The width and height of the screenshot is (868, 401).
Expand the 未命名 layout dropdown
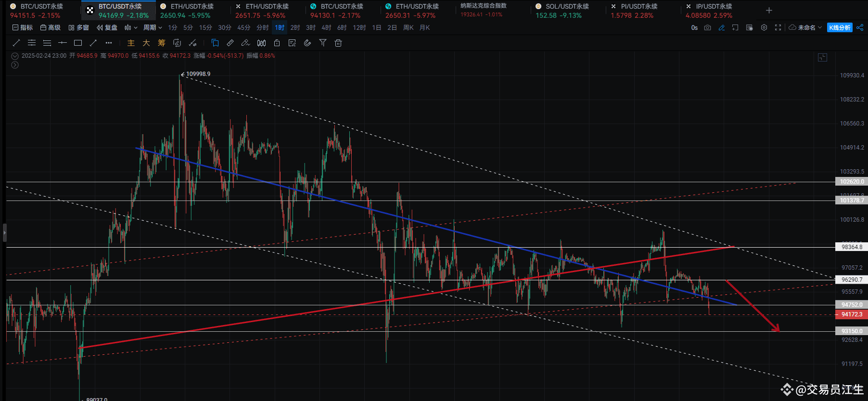[805, 27]
